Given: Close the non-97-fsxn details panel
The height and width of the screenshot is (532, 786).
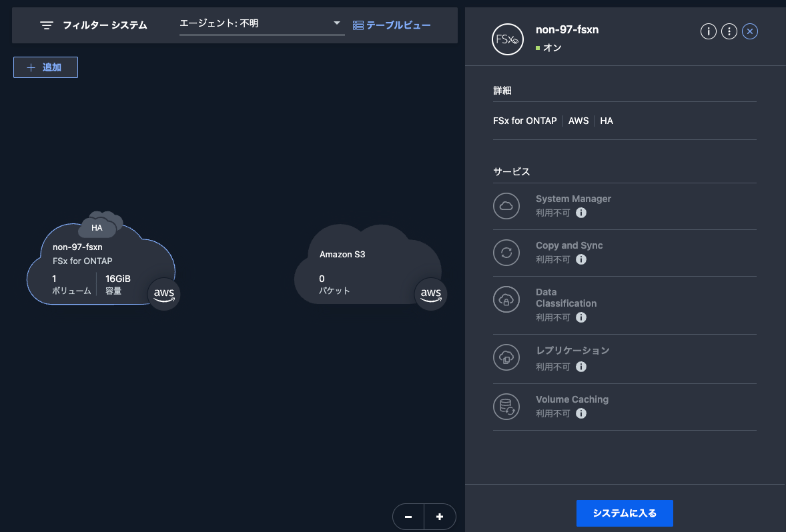Looking at the screenshot, I should click(x=750, y=31).
